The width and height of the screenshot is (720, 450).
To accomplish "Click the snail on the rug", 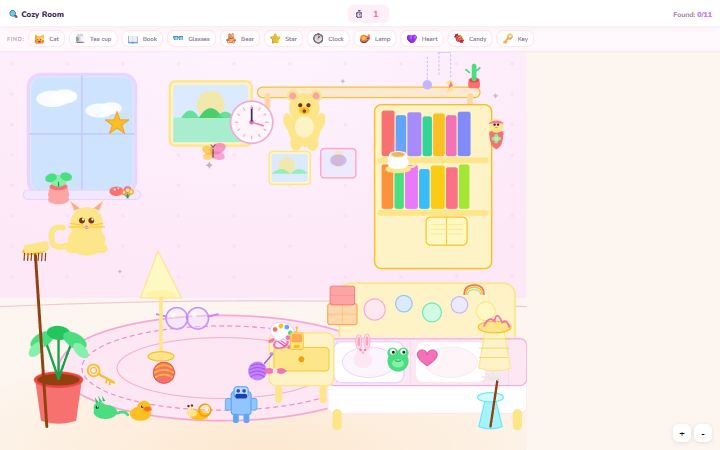I will tap(199, 411).
